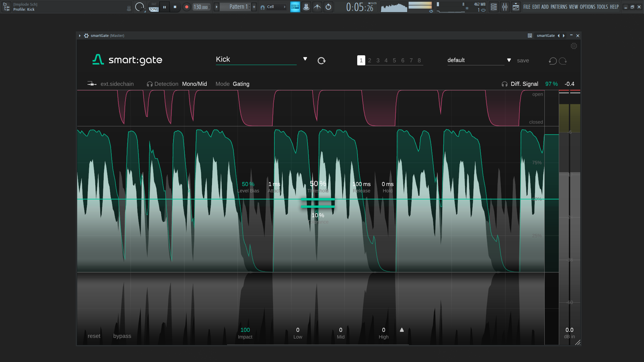Adjust the 10 % Tolerance value

[318, 215]
